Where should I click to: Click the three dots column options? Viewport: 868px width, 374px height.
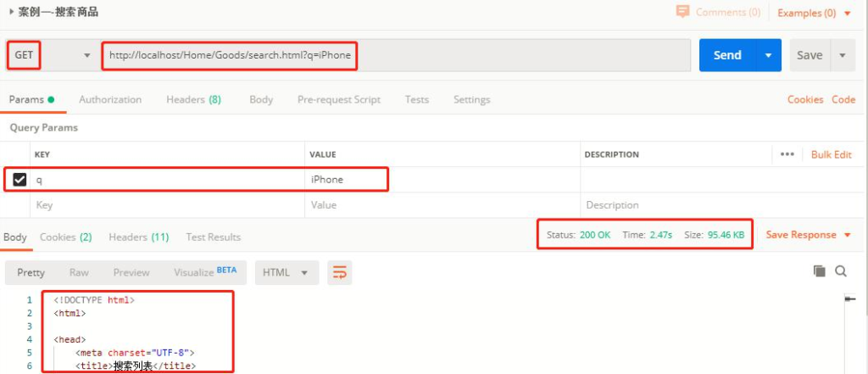(787, 154)
